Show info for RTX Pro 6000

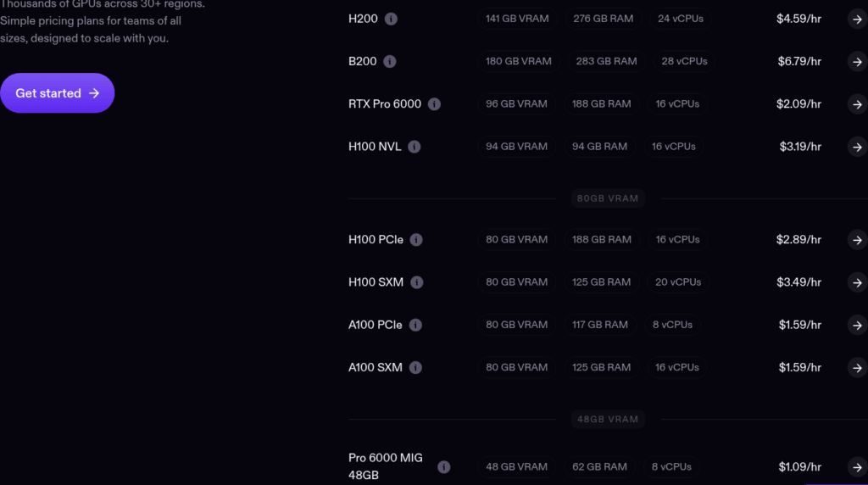[434, 104]
